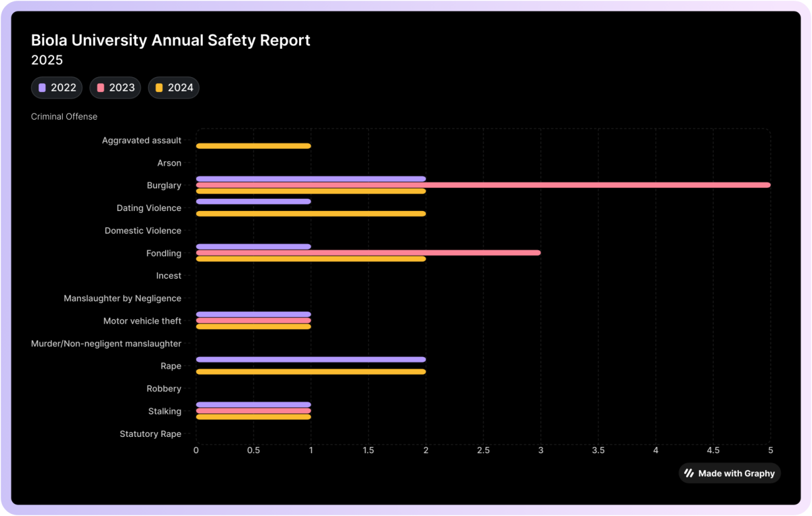This screenshot has height=516, width=812.
Task: Toggle the 2023 series in the legend
Action: (x=115, y=87)
